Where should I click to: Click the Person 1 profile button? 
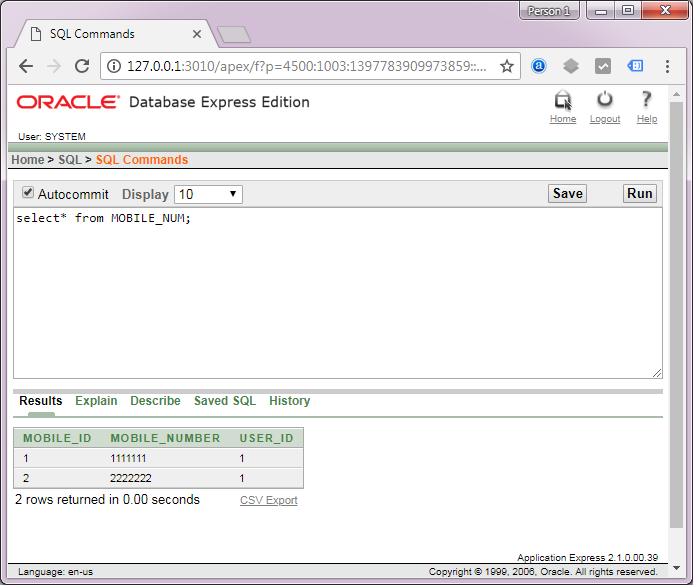click(x=549, y=11)
